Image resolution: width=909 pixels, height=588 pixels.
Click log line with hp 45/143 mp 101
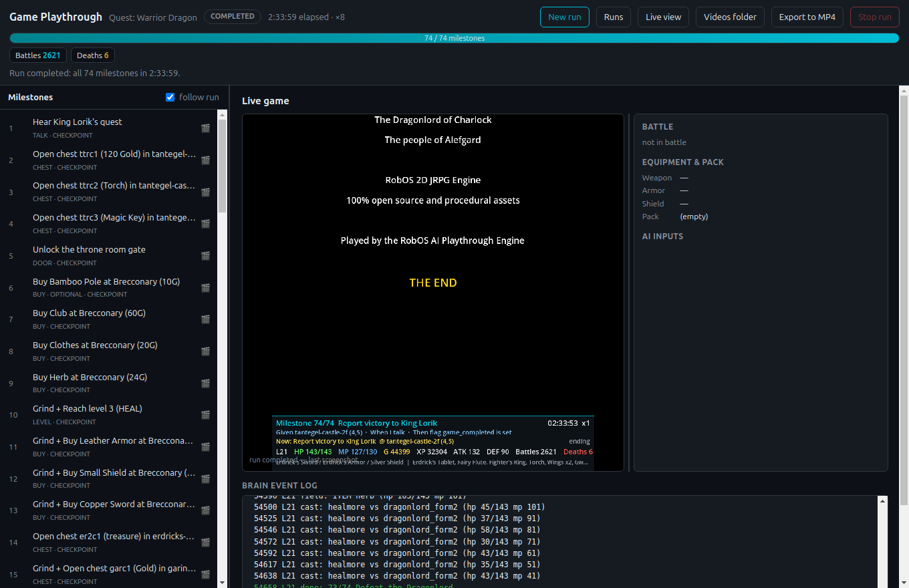(x=400, y=507)
